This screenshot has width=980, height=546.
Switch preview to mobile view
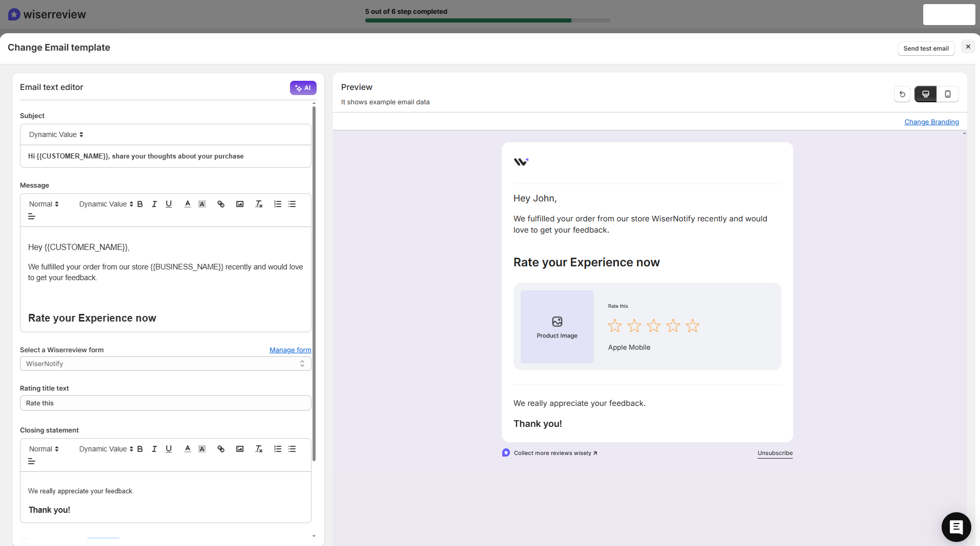pyautogui.click(x=948, y=94)
